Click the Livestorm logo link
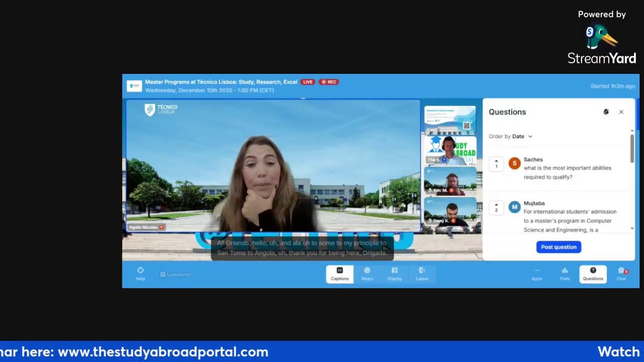 (176, 275)
